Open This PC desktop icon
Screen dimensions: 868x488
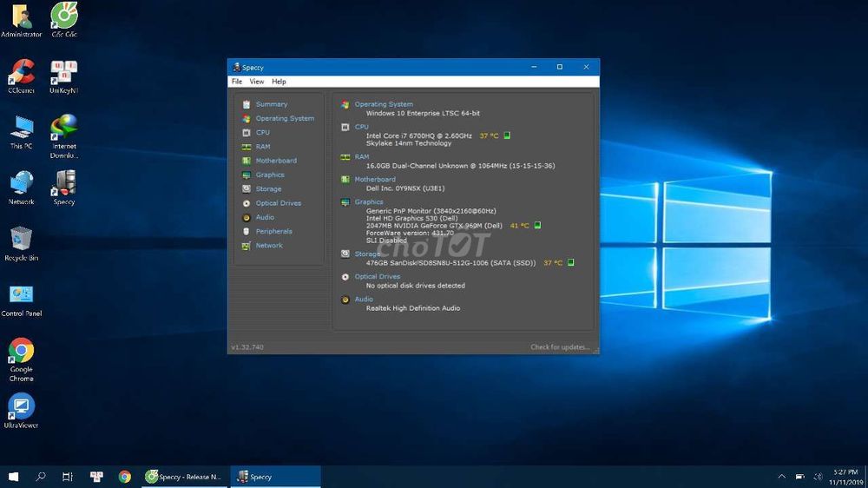[21, 132]
